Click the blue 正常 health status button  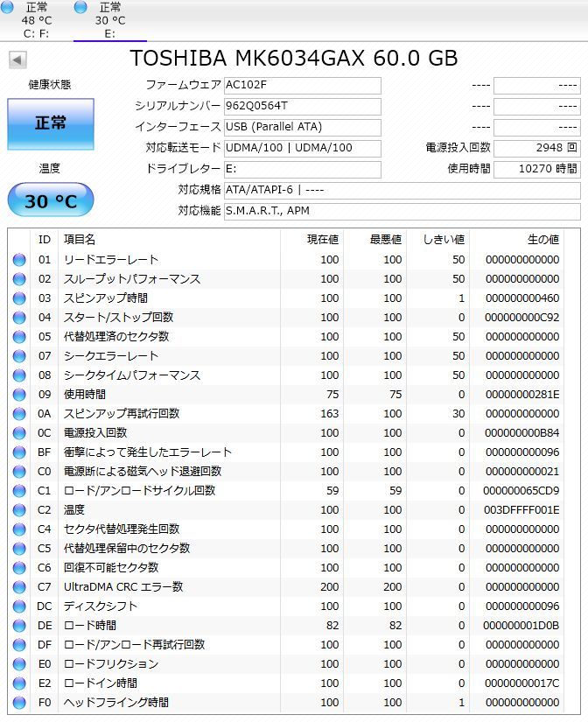click(x=51, y=123)
